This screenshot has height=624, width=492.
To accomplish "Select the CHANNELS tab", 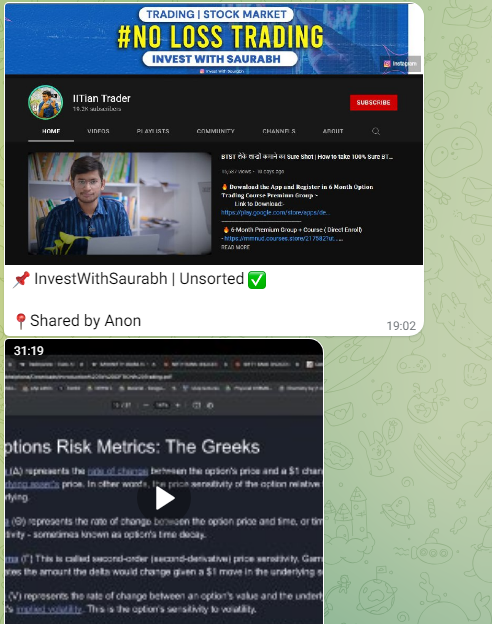I will pyautogui.click(x=279, y=131).
